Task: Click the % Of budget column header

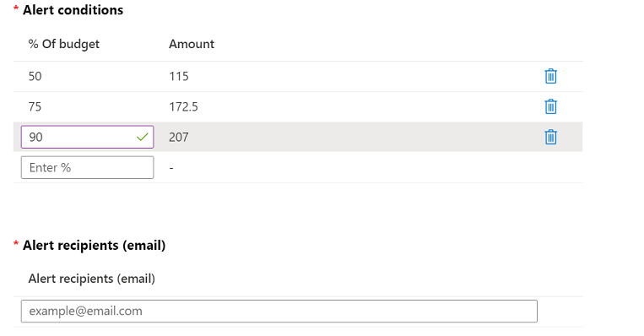Action: pyautogui.click(x=63, y=44)
